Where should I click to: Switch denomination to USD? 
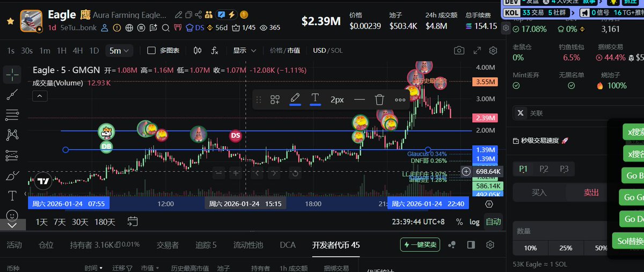(x=319, y=50)
